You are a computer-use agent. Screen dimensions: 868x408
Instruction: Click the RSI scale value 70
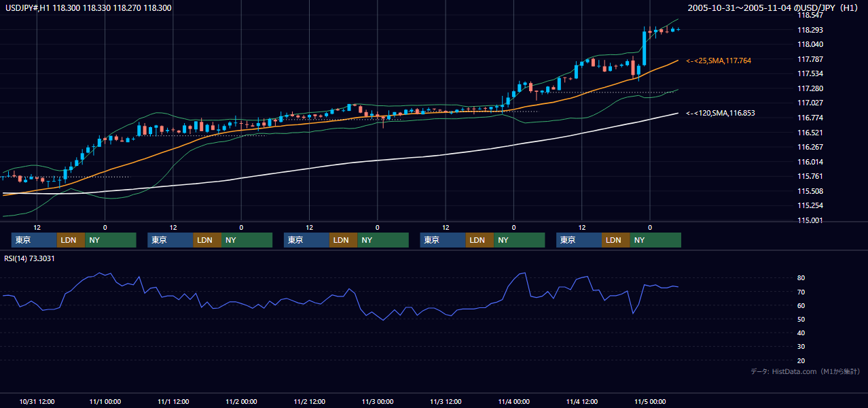click(x=801, y=292)
